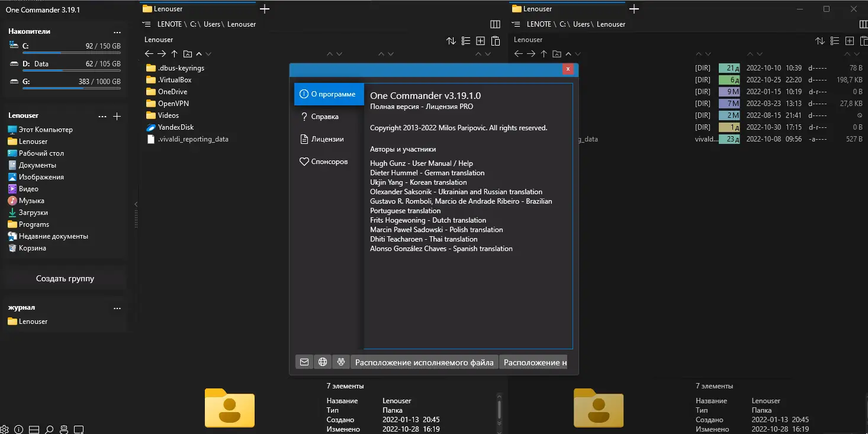Select the right pane Lenouser tab
Image resolution: width=868 pixels, height=434 pixels.
tap(567, 9)
